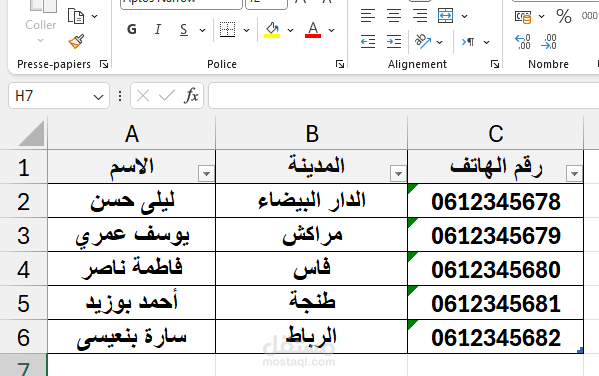Open filter dropdown for رقم الهاتف column

click(x=574, y=174)
